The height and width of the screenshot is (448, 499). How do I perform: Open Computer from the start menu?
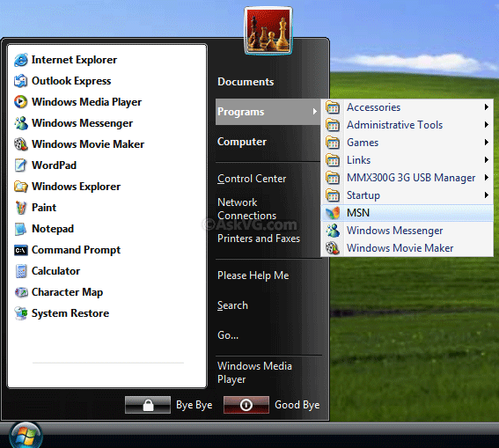pyautogui.click(x=242, y=142)
